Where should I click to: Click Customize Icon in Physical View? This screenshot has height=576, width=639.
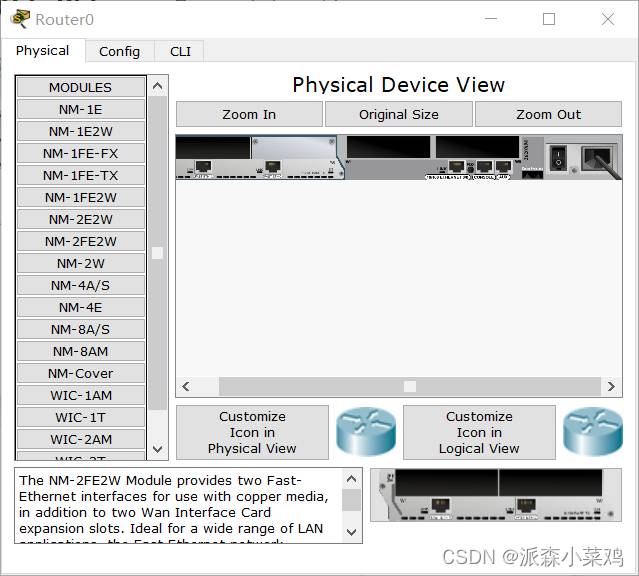click(252, 433)
